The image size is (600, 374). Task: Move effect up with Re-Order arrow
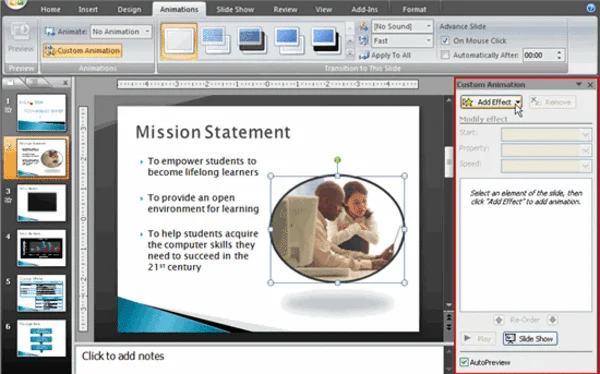pos(499,320)
